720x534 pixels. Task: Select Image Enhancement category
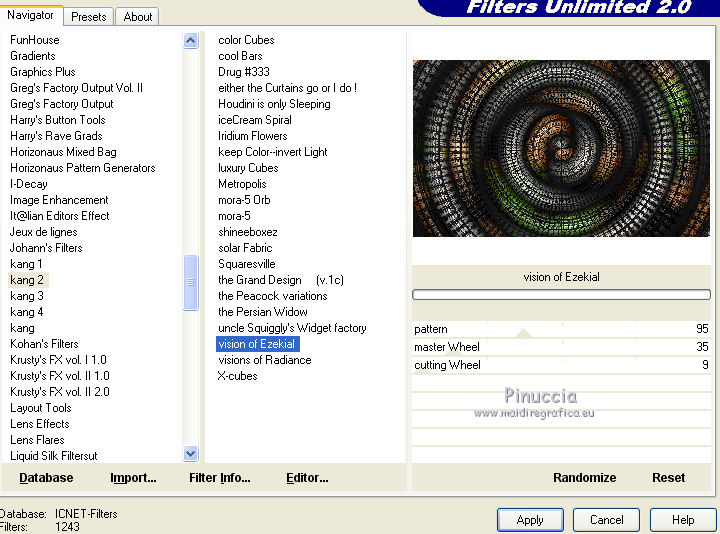point(59,200)
